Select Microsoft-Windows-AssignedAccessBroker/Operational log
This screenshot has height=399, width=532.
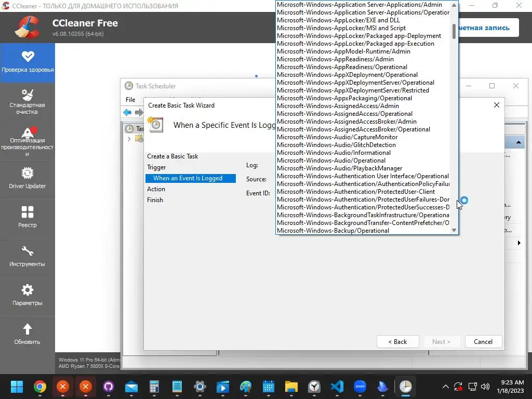click(x=363, y=129)
